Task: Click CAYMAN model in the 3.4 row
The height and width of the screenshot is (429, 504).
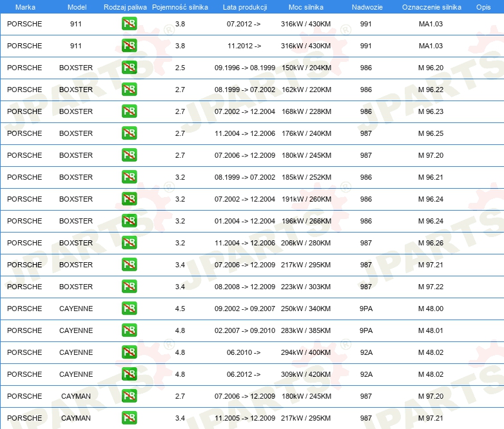Action: [76, 418]
